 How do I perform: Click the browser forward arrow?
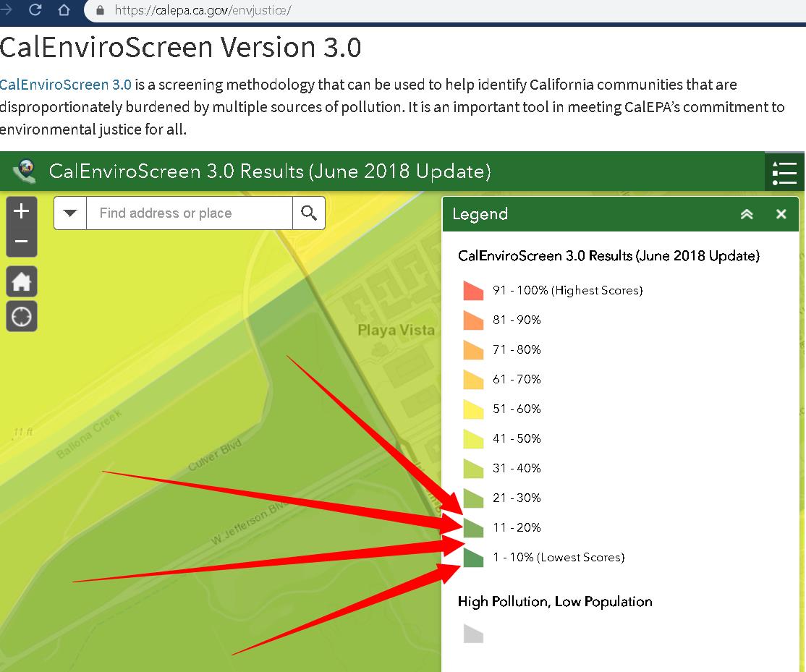[7, 9]
